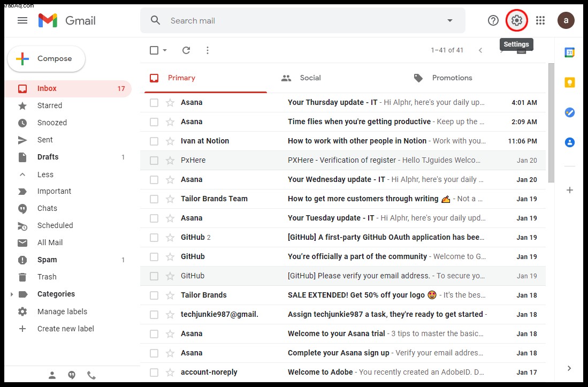Open the Settings gear icon

click(x=517, y=20)
